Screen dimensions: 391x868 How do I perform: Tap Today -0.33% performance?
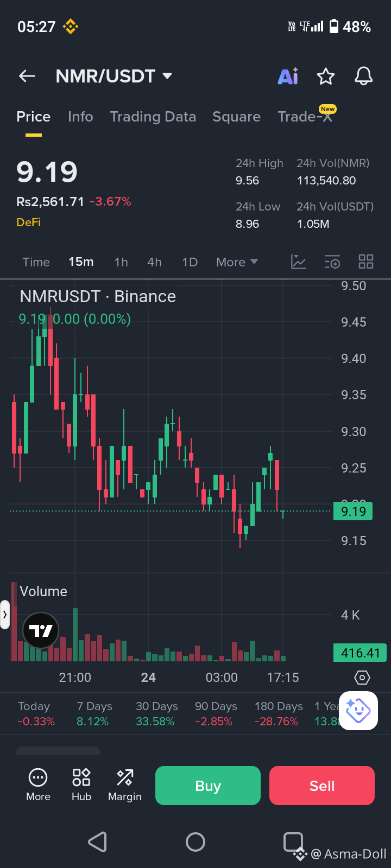(36, 713)
